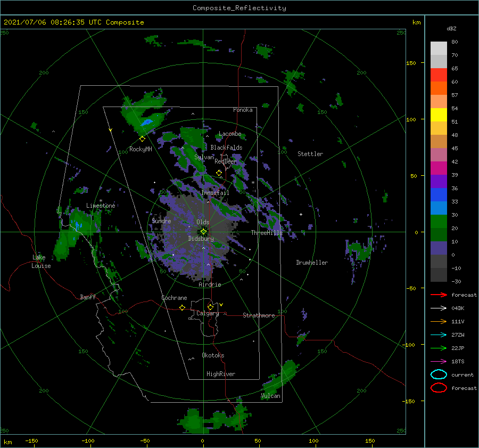479x448 pixels.
Task: Click the 'Airdrie' city label
Action: point(210,284)
